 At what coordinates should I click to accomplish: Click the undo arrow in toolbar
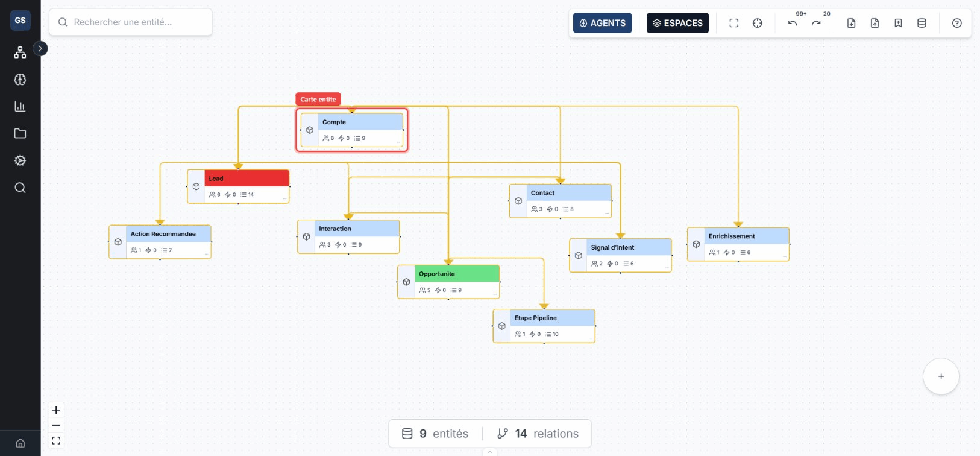pyautogui.click(x=792, y=23)
